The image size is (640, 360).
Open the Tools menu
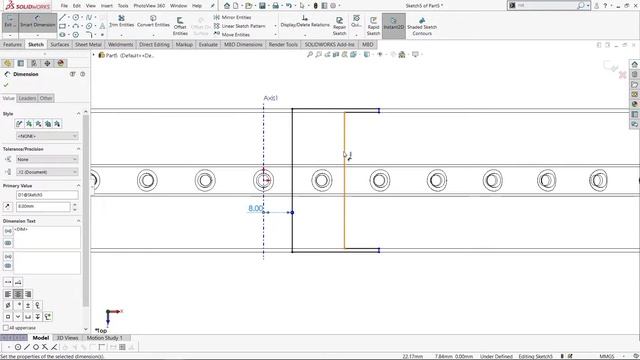coord(123,6)
